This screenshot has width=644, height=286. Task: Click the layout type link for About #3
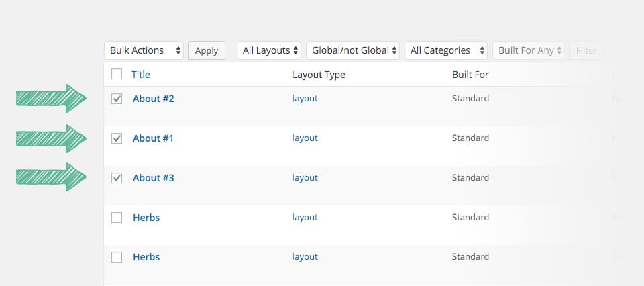(305, 178)
